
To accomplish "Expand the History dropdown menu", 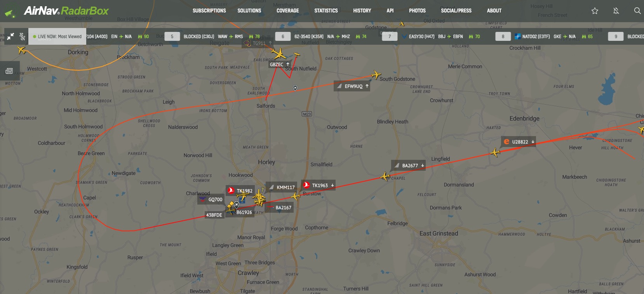I will 362,11.
